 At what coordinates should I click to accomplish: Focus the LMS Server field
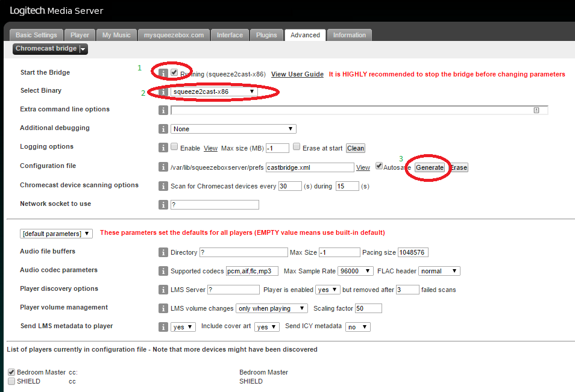[x=234, y=290]
